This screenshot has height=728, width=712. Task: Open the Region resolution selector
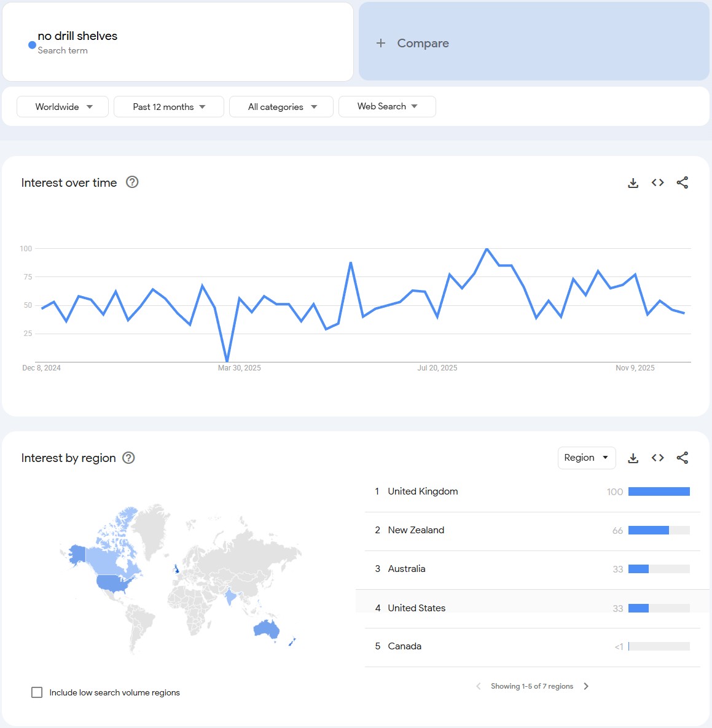tap(586, 458)
